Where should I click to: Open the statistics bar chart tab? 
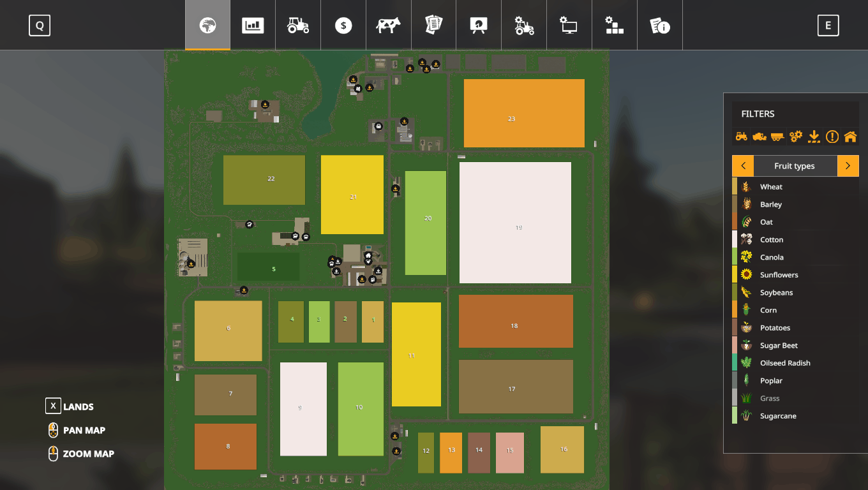tap(253, 26)
